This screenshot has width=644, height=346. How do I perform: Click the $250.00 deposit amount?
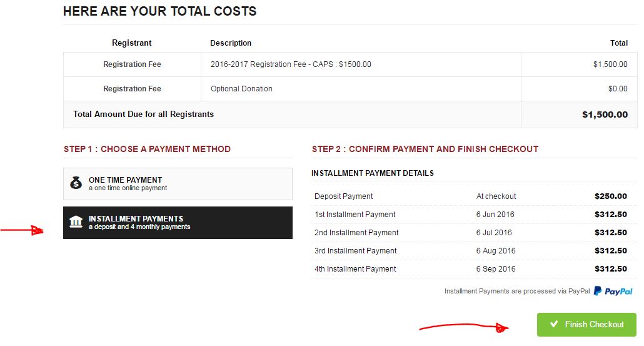pos(610,196)
